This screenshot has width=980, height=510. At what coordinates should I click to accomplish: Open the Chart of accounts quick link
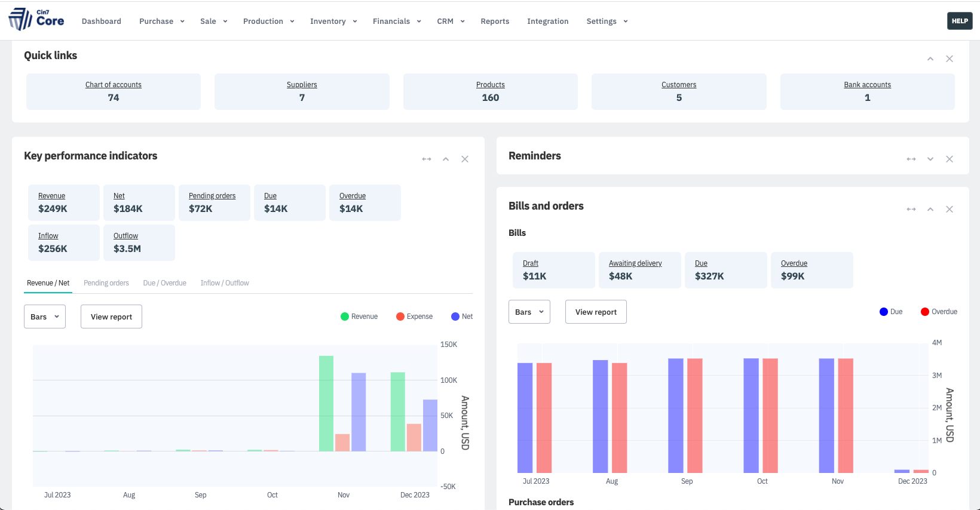[114, 85]
